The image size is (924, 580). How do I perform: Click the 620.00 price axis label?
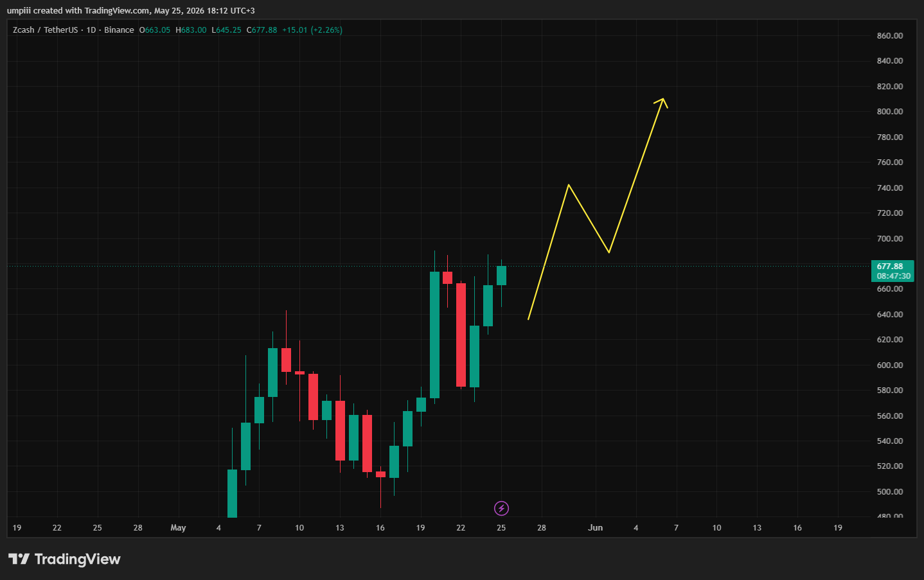[890, 340]
